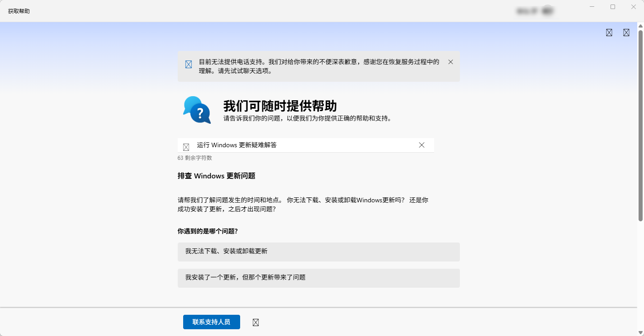Screen dimensions: 644x336
Task: Click the second top-right header icon
Action: tap(626, 33)
